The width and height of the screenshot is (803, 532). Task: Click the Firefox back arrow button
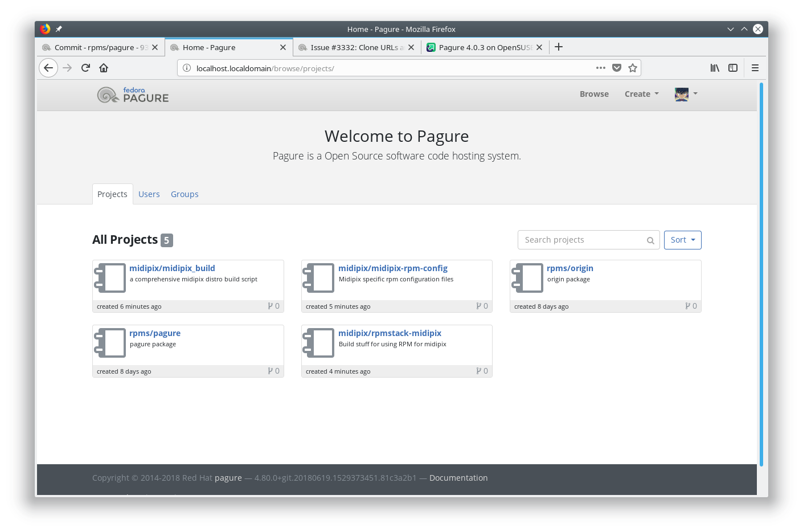(x=48, y=68)
